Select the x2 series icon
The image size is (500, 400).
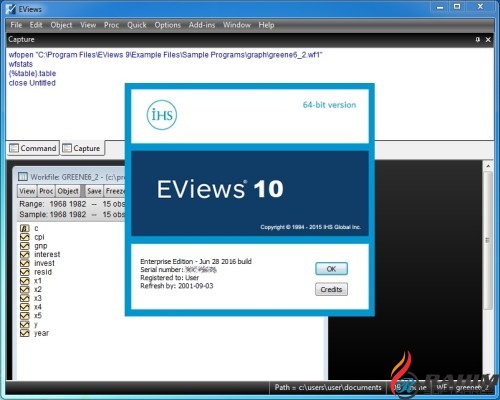[25, 289]
